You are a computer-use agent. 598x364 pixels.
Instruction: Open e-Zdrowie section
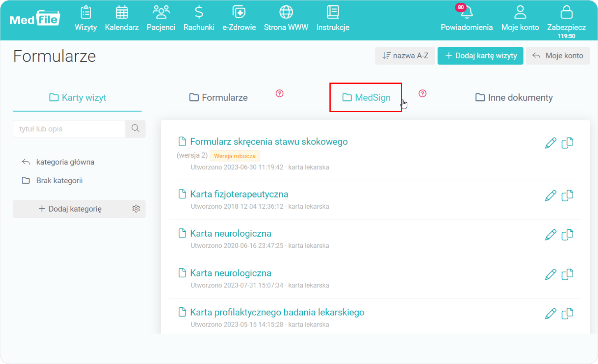point(239,19)
